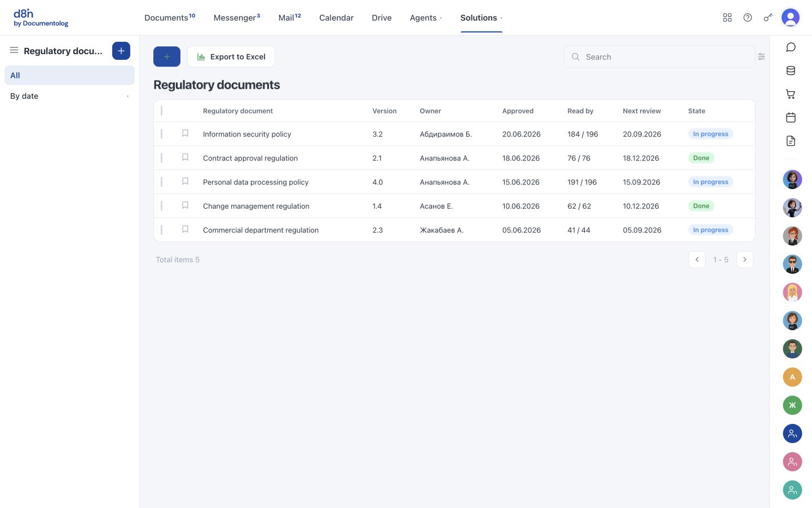Image resolution: width=812 pixels, height=508 pixels.
Task: Expand the Solutions menu
Action: click(x=481, y=17)
